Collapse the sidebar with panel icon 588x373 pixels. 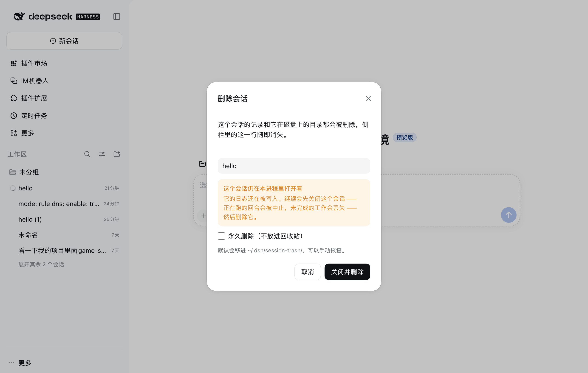coord(116,17)
